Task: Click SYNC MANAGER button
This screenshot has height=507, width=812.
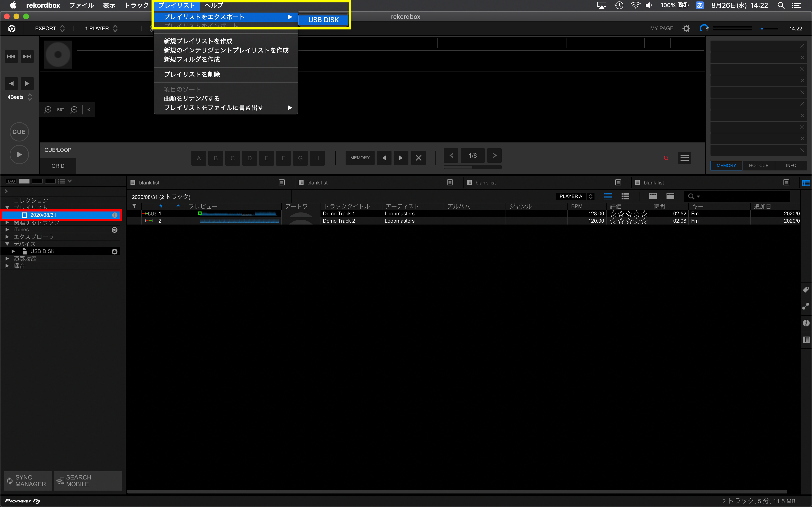Action: tap(28, 480)
